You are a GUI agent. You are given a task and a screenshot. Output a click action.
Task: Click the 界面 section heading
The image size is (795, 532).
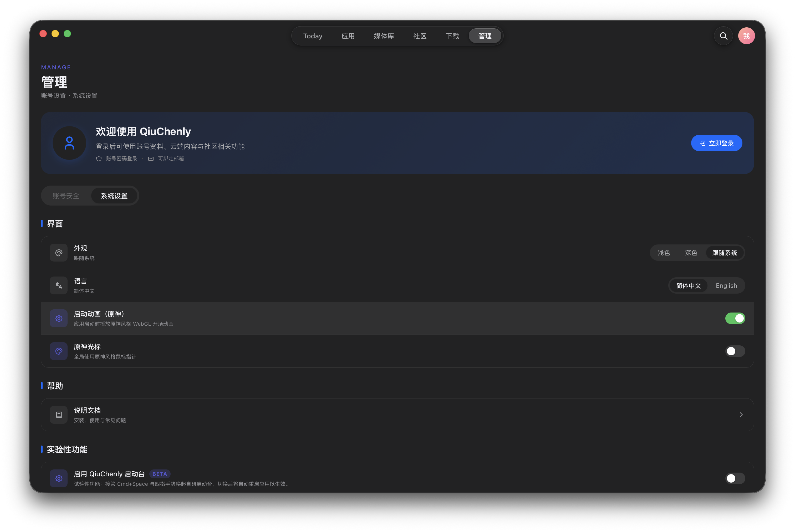(55, 224)
